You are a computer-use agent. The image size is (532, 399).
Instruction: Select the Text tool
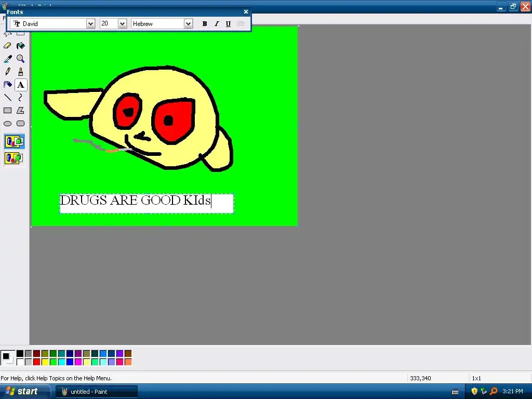coord(21,85)
